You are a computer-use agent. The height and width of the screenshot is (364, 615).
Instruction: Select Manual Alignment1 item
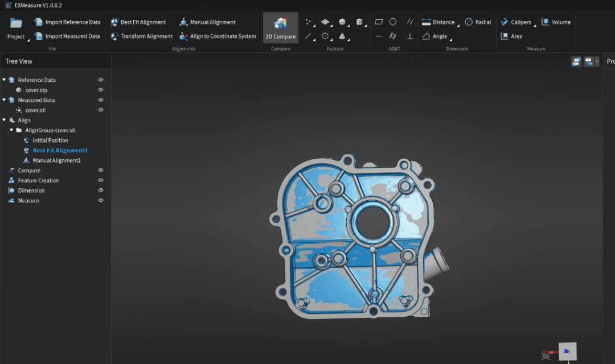click(x=56, y=160)
